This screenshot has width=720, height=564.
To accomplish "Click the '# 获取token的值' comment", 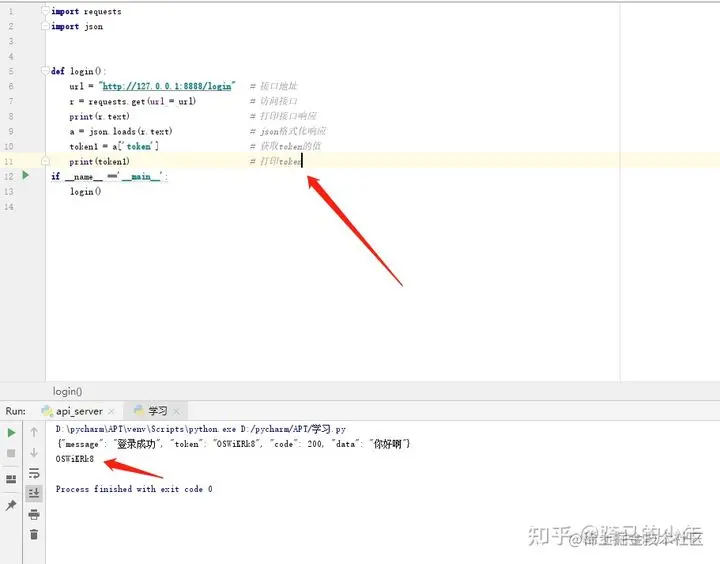I will pos(285,146).
